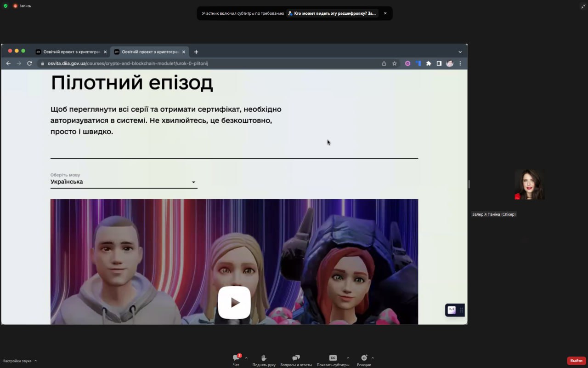Open the Настройки звука audio settings arrow
Image resolution: width=588 pixels, height=368 pixels.
click(36, 361)
